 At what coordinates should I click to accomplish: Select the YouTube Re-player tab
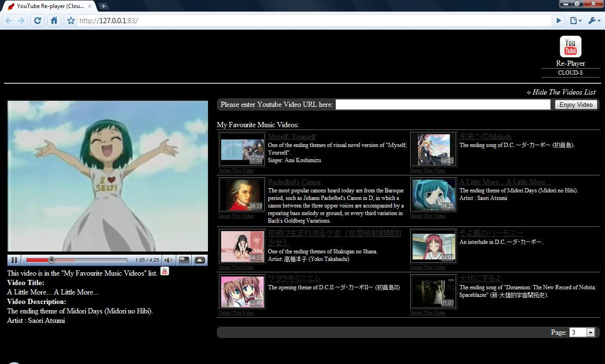pyautogui.click(x=47, y=6)
